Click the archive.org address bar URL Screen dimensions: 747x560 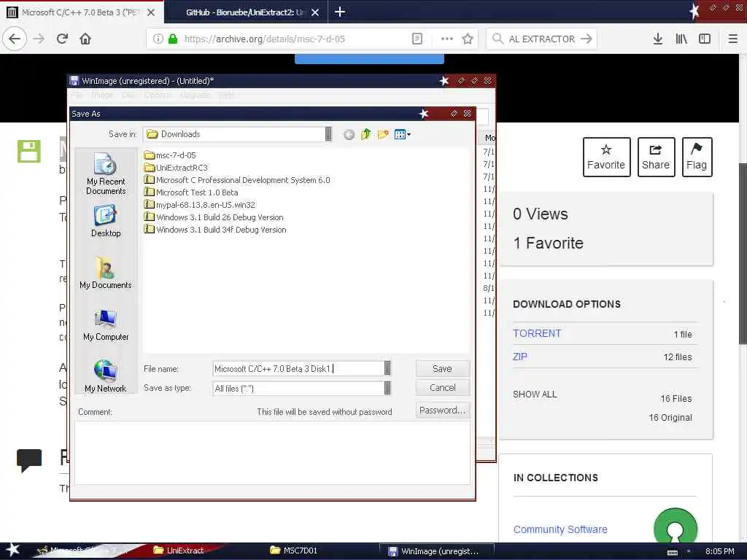(x=264, y=39)
